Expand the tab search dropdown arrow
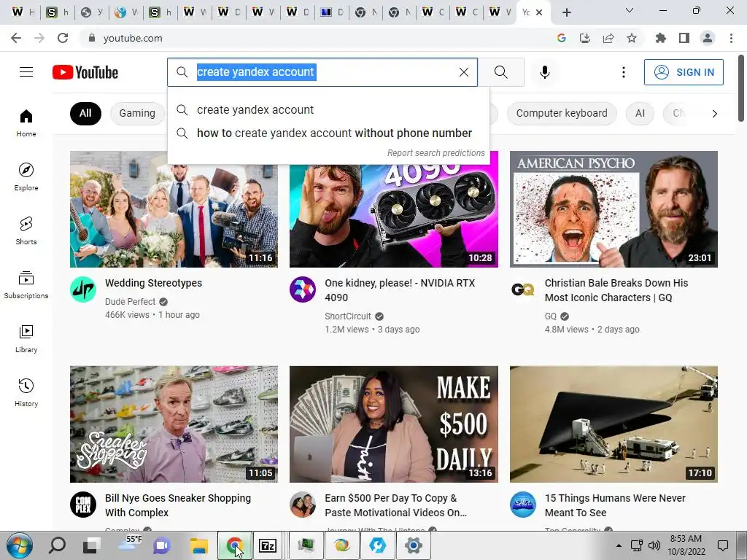 [x=630, y=10]
